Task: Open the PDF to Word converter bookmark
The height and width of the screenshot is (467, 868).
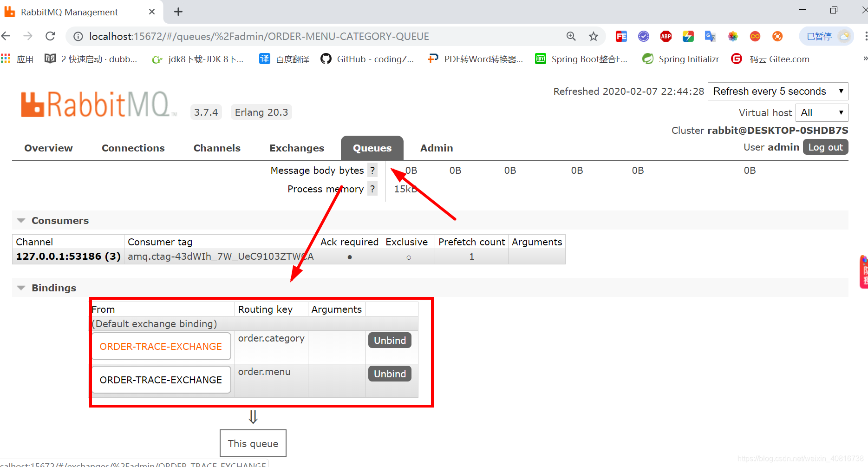Action: 475,59
